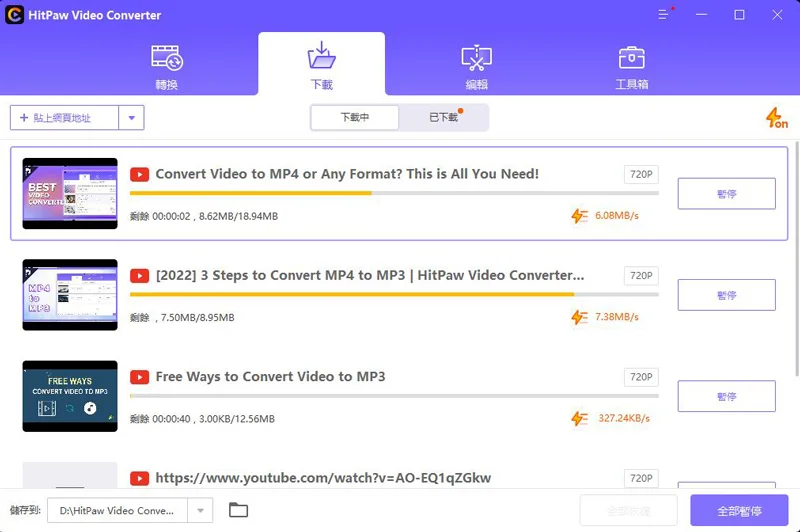The image size is (800, 532).
Task: Pause the Free Ways to Convert download
Action: [727, 396]
